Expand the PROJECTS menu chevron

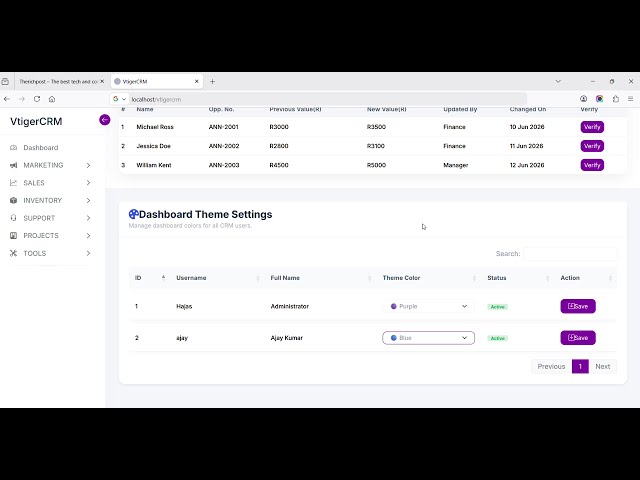pos(88,236)
